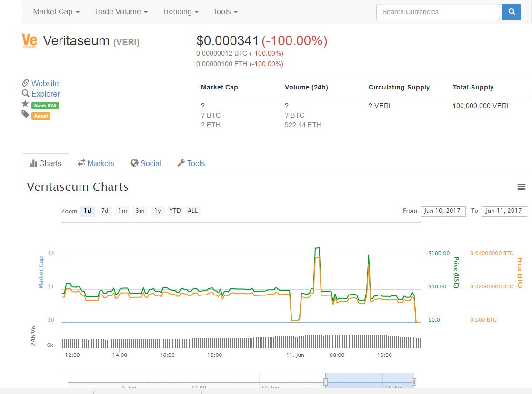Click the tag icon beside Asset

pyautogui.click(x=25, y=114)
